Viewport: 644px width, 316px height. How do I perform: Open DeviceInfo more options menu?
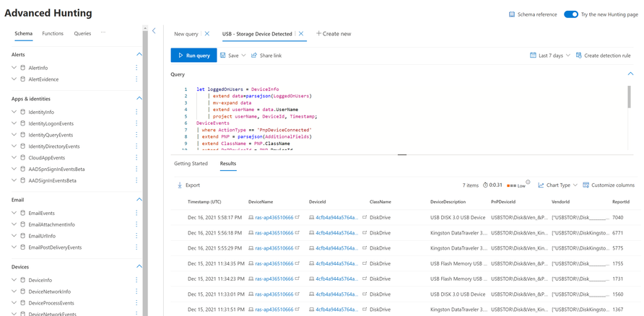pyautogui.click(x=136, y=280)
